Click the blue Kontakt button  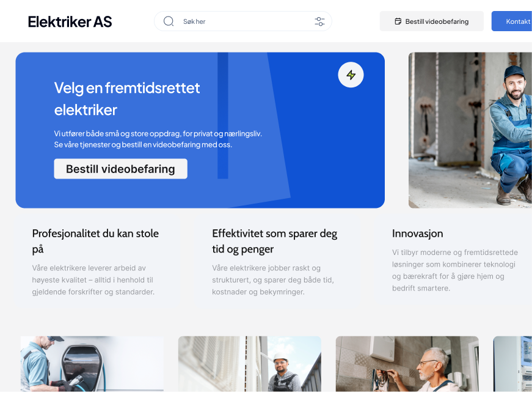click(512, 21)
